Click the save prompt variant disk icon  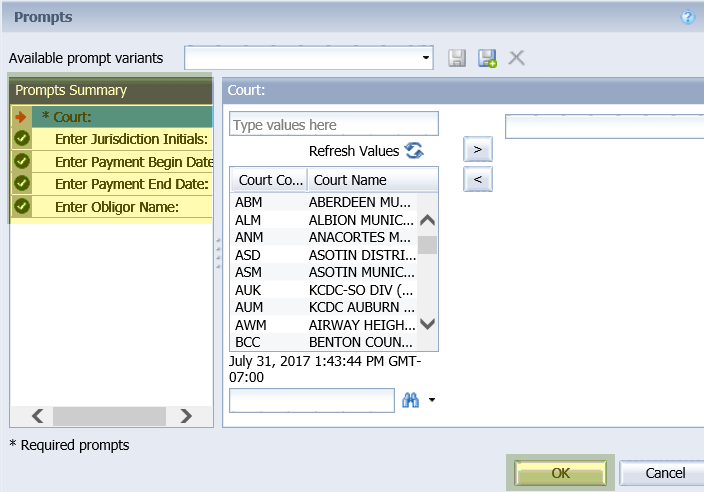coord(457,58)
